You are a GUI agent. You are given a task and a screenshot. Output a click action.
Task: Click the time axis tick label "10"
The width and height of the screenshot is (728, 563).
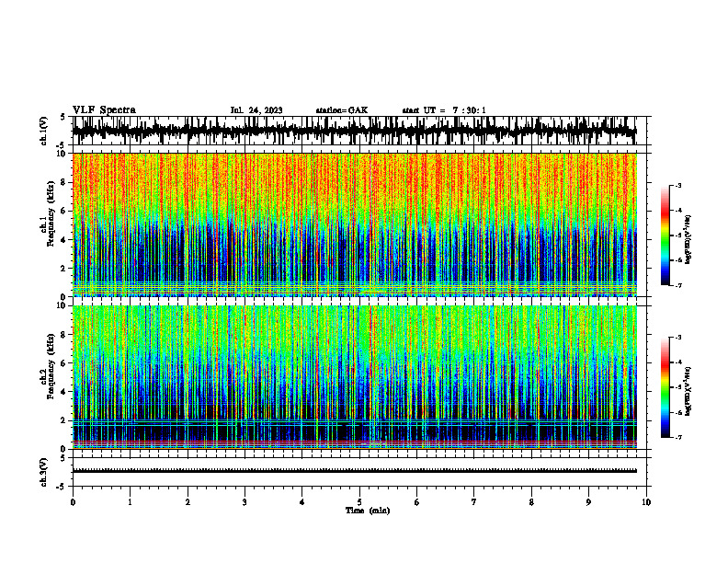coord(646,502)
